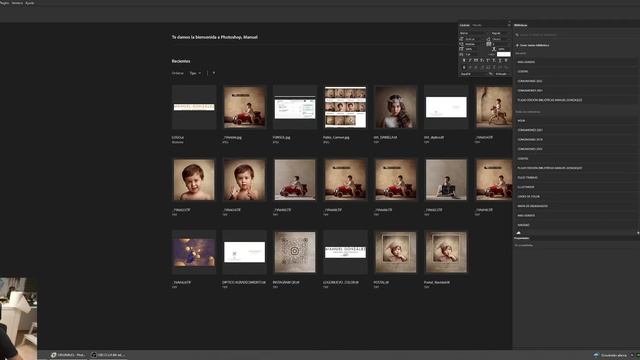This screenshot has width=640, height=360.
Task: Open the FORROS.jpg recent file
Action: 295,107
